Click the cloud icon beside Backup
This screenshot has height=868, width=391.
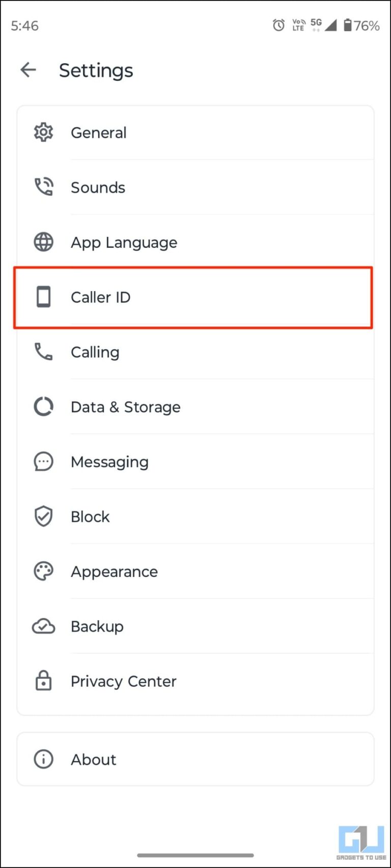[x=44, y=626]
